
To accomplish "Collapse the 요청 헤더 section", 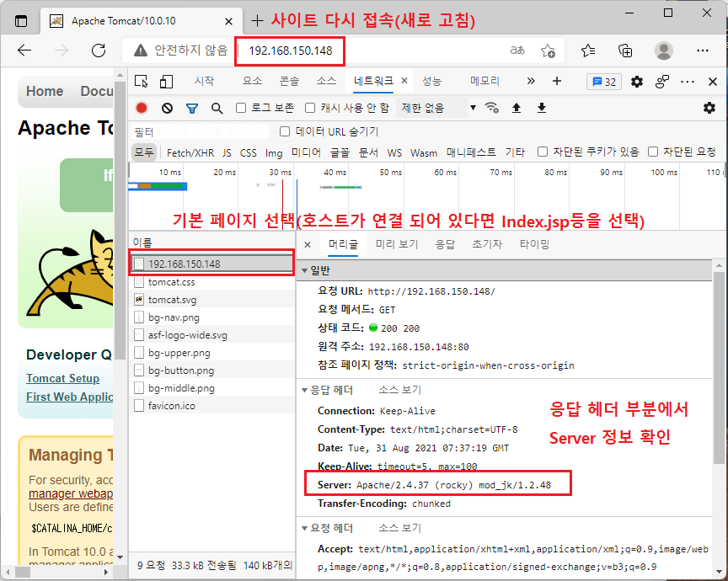I will 304,528.
